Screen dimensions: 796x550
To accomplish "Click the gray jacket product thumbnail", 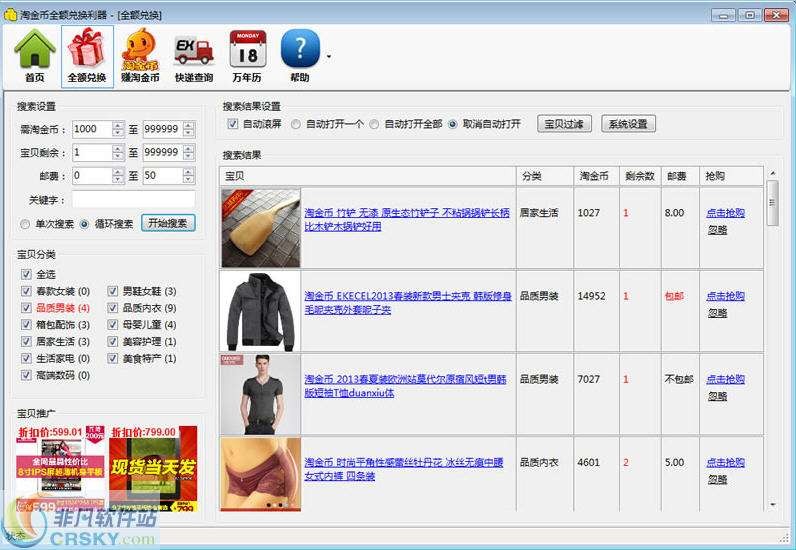I will 261,311.
